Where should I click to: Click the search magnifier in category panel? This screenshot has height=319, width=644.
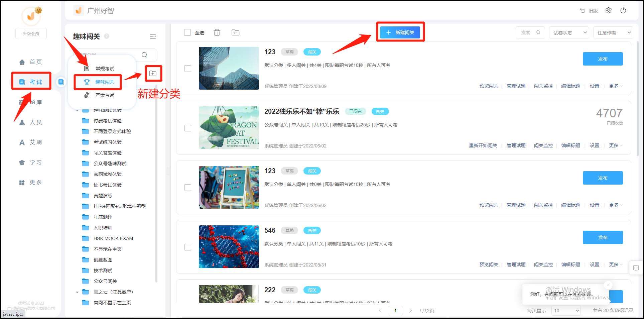[144, 55]
